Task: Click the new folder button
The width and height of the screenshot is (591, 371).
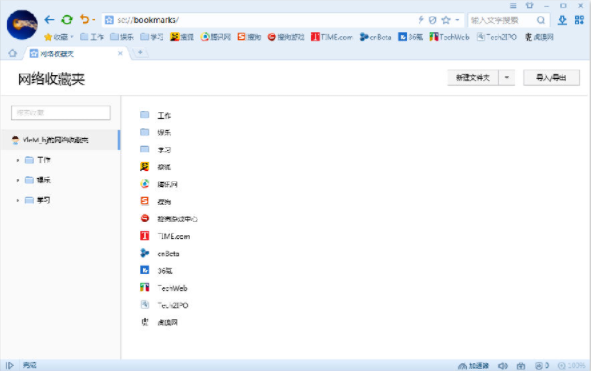Action: [473, 78]
